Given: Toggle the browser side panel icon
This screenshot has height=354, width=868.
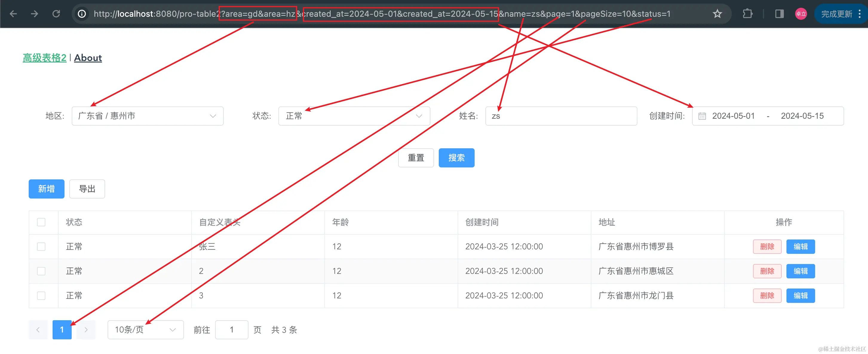Looking at the screenshot, I should coord(779,14).
